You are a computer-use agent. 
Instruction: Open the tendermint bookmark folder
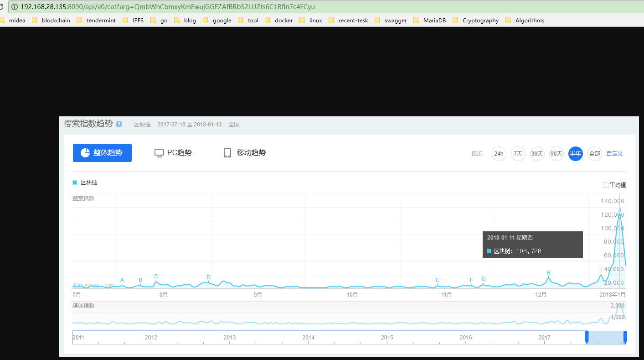pos(96,20)
